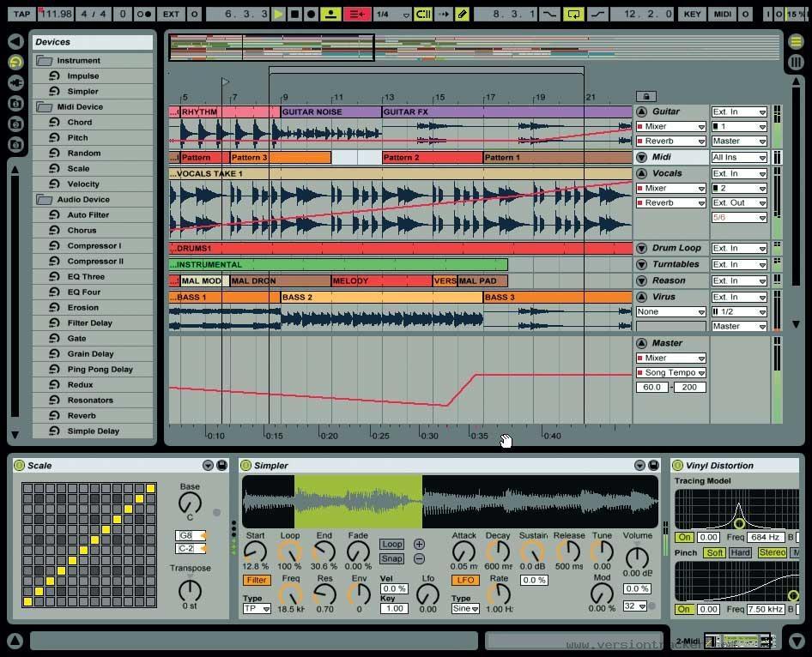Image resolution: width=812 pixels, height=657 pixels.
Task: Open the Master Song Tempo dropdown
Action: pyautogui.click(x=671, y=373)
